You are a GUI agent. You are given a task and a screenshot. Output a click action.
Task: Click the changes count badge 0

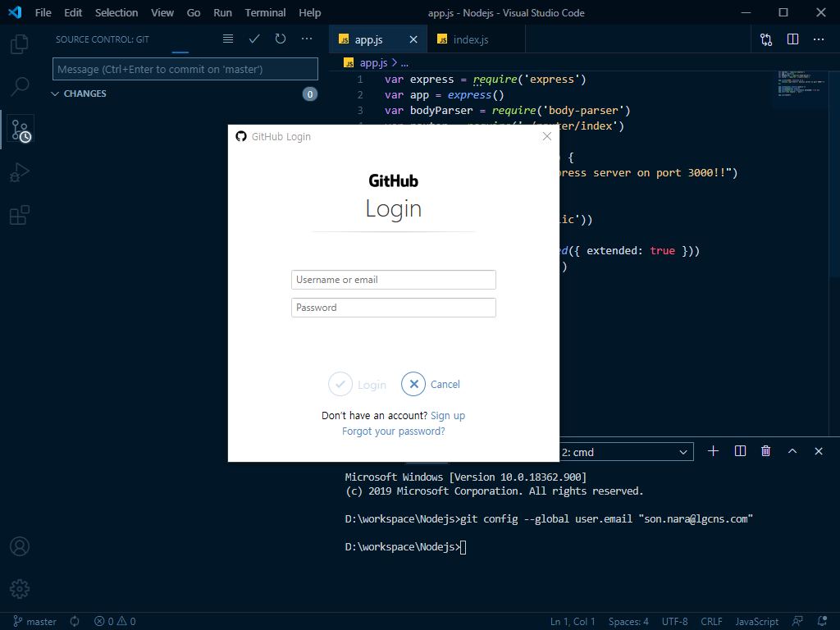click(309, 94)
